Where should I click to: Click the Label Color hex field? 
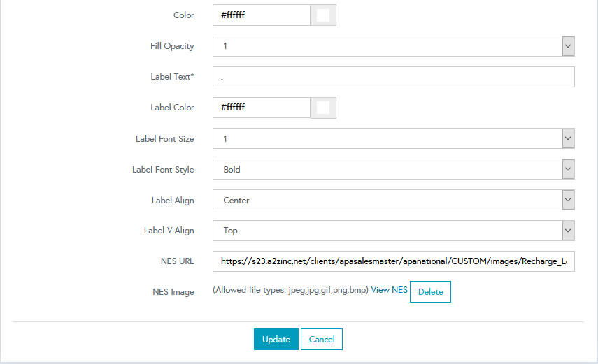click(x=261, y=108)
